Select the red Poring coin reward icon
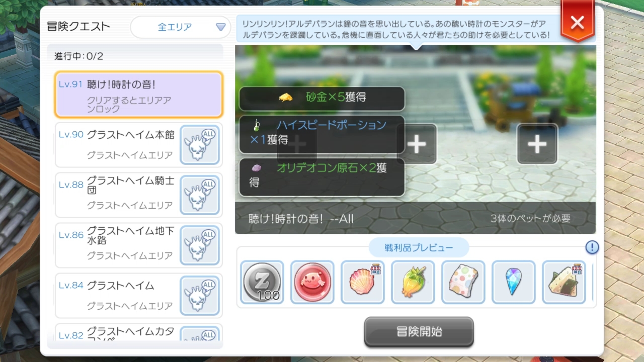The width and height of the screenshot is (644, 362). 312,282
